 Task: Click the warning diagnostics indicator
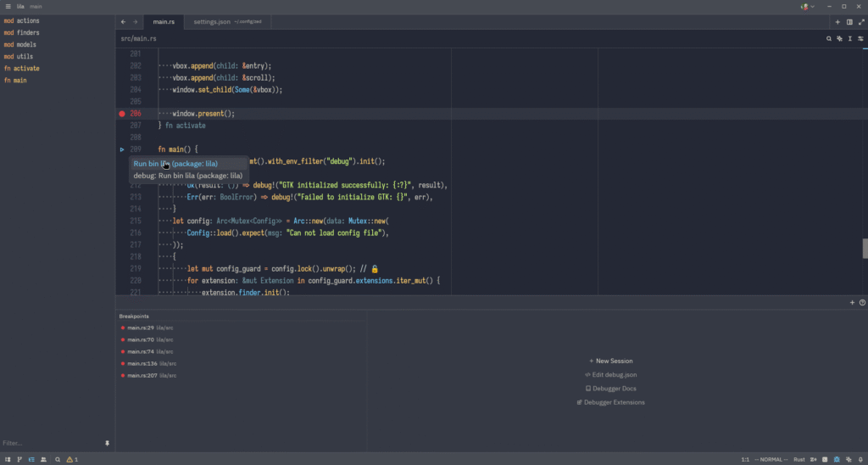tap(72, 459)
